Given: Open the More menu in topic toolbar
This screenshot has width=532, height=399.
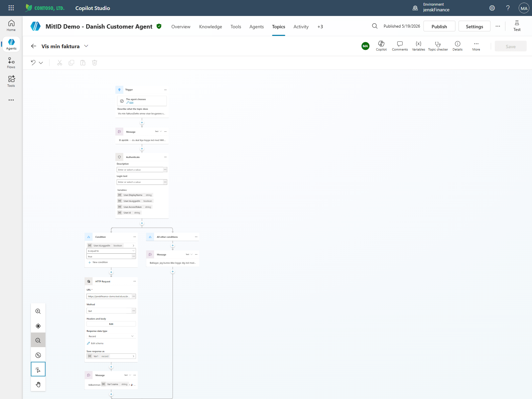Looking at the screenshot, I should 476,46.
